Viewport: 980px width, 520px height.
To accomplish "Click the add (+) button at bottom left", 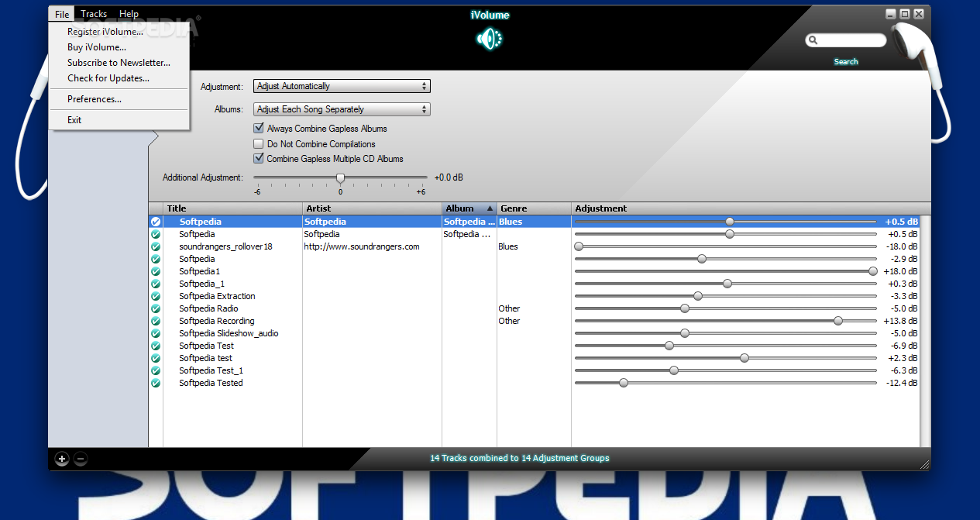I will point(62,459).
